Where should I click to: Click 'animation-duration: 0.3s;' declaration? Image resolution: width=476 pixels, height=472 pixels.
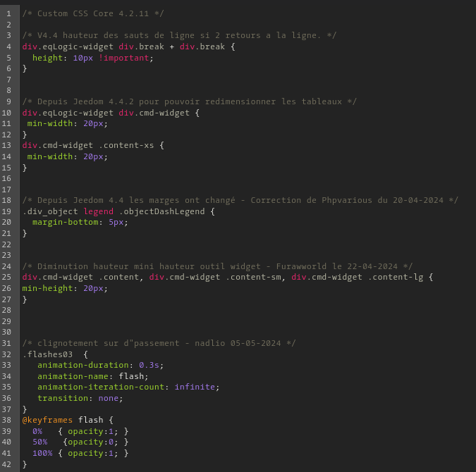coord(100,365)
